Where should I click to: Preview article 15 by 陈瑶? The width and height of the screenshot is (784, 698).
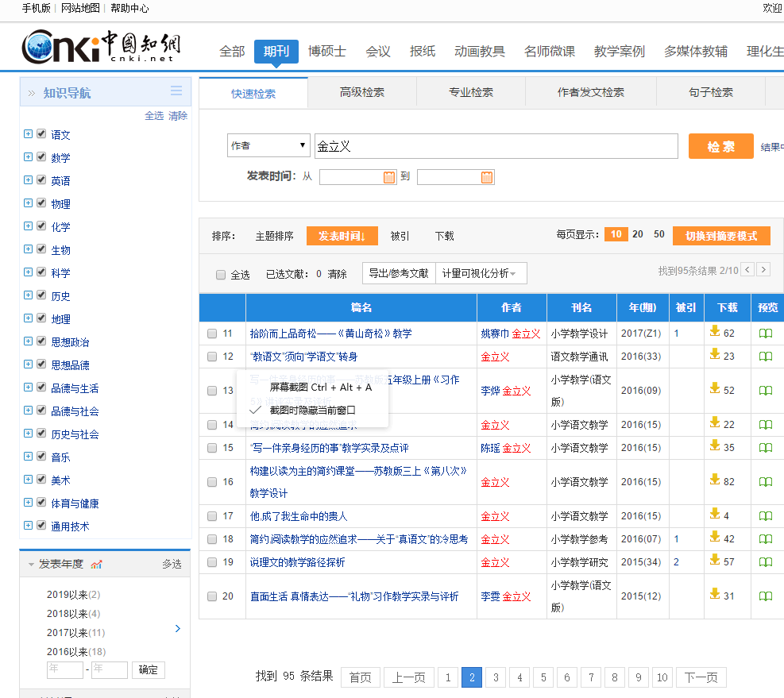(x=766, y=448)
